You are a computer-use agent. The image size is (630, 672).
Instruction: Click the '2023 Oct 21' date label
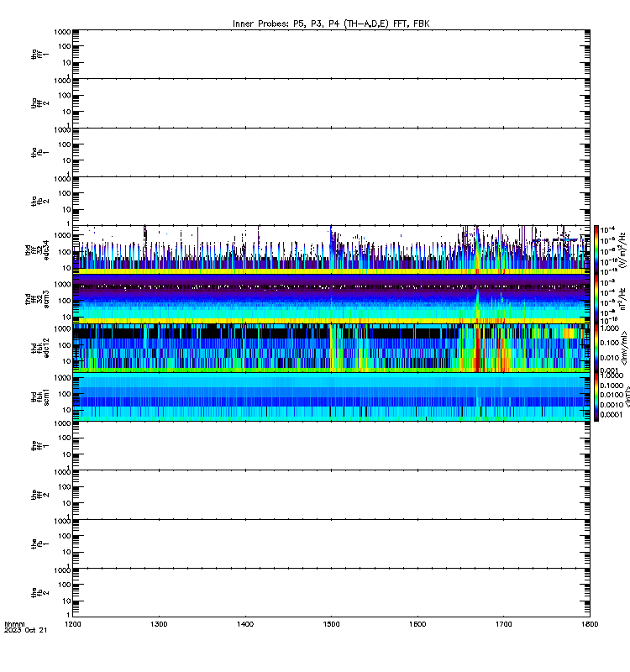(x=26, y=630)
